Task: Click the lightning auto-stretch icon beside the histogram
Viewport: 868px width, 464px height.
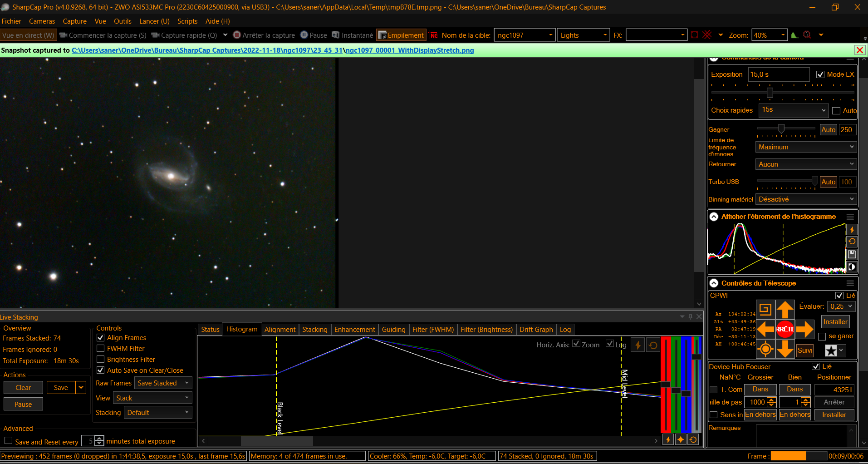Action: coord(852,230)
